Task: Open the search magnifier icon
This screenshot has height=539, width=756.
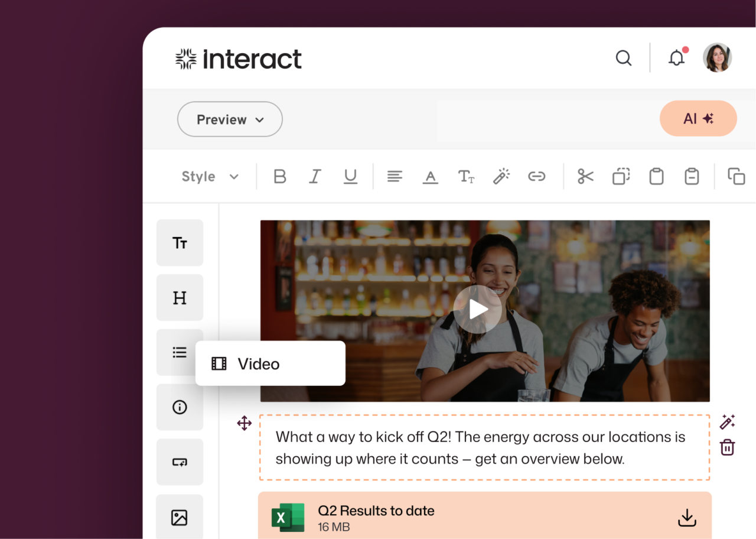Action: coord(624,58)
